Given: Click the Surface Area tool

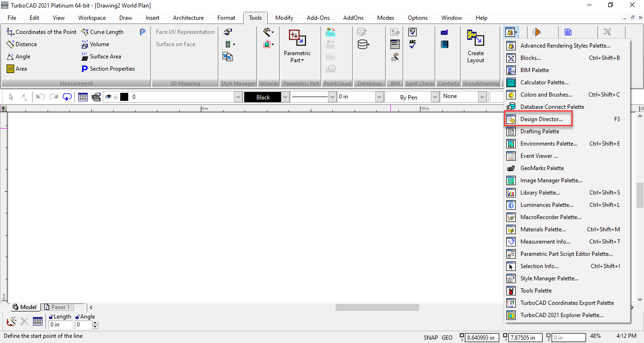Looking at the screenshot, I should click(101, 57).
